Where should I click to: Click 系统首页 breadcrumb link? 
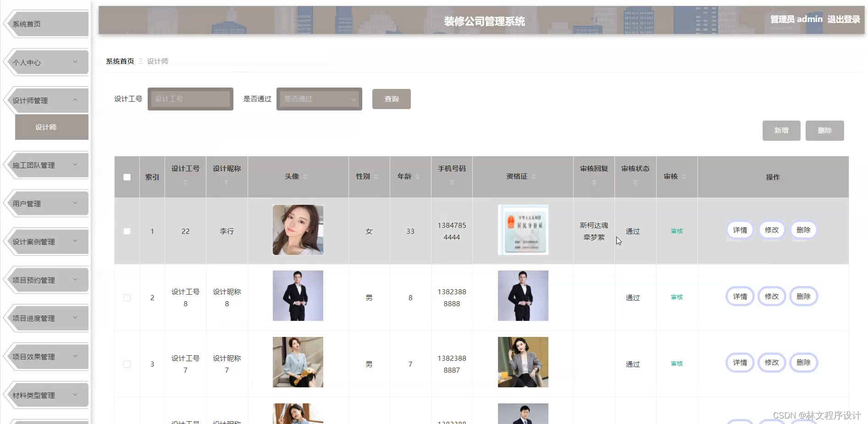coord(120,61)
